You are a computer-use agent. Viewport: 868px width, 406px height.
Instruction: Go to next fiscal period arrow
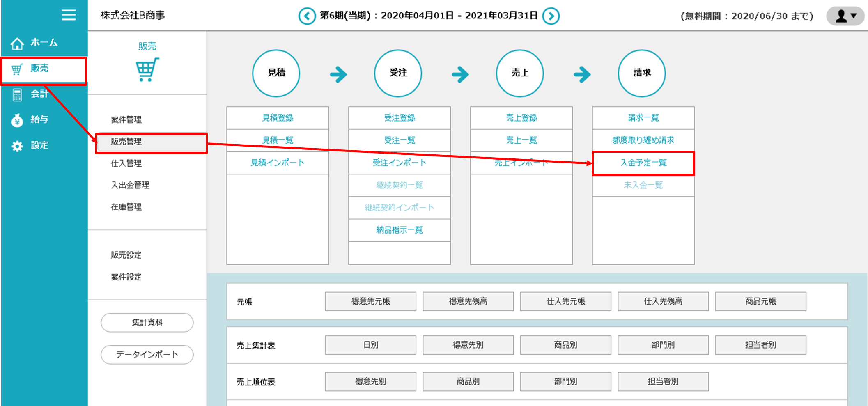[x=551, y=16]
